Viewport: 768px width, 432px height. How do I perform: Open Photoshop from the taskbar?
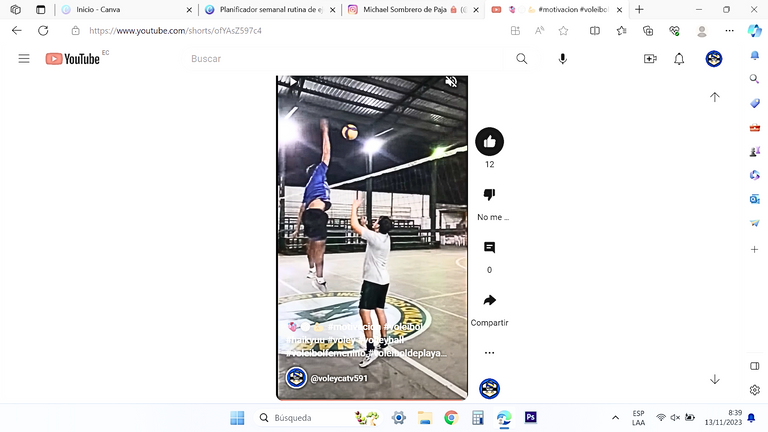tap(530, 417)
